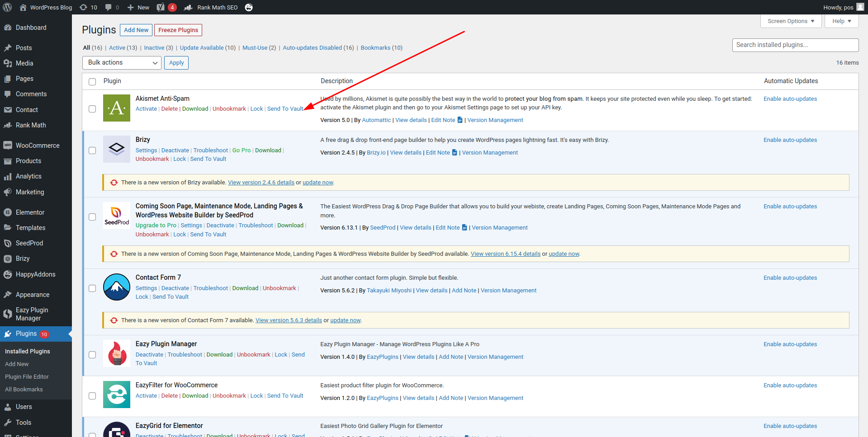This screenshot has width=868, height=437.
Task: Click the WordPress logo in admin bar
Action: pos(8,7)
